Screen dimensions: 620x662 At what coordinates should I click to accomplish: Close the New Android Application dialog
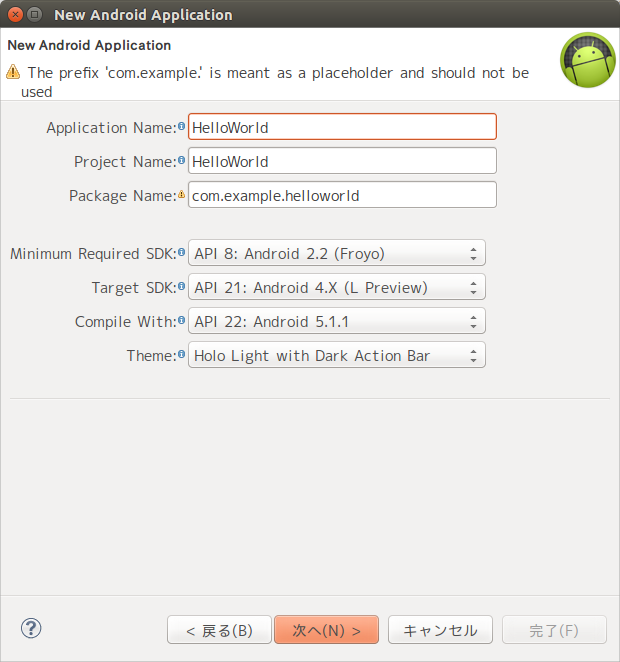pyautogui.click(x=16, y=15)
